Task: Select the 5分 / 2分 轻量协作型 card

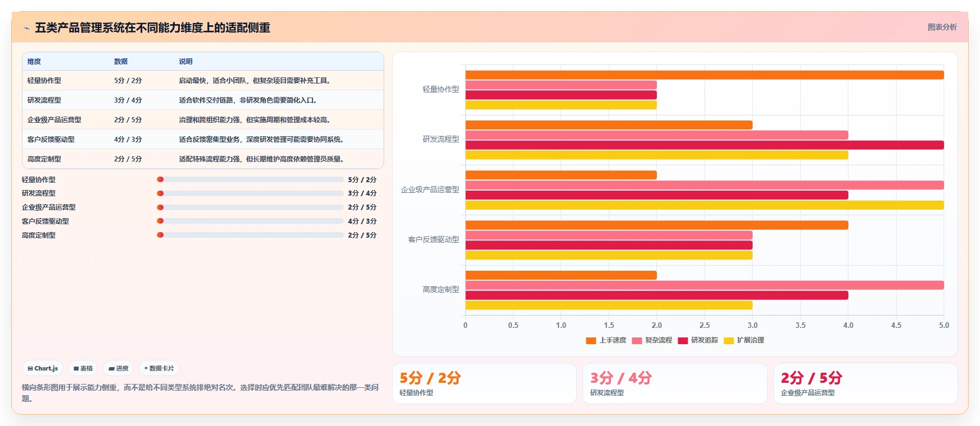Action: tap(484, 383)
